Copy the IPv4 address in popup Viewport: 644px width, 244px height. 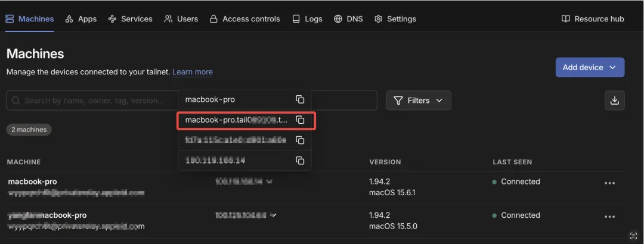pyautogui.click(x=300, y=160)
